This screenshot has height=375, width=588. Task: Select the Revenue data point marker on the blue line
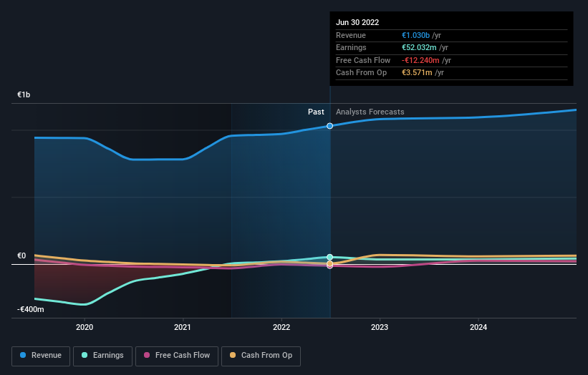pos(329,126)
